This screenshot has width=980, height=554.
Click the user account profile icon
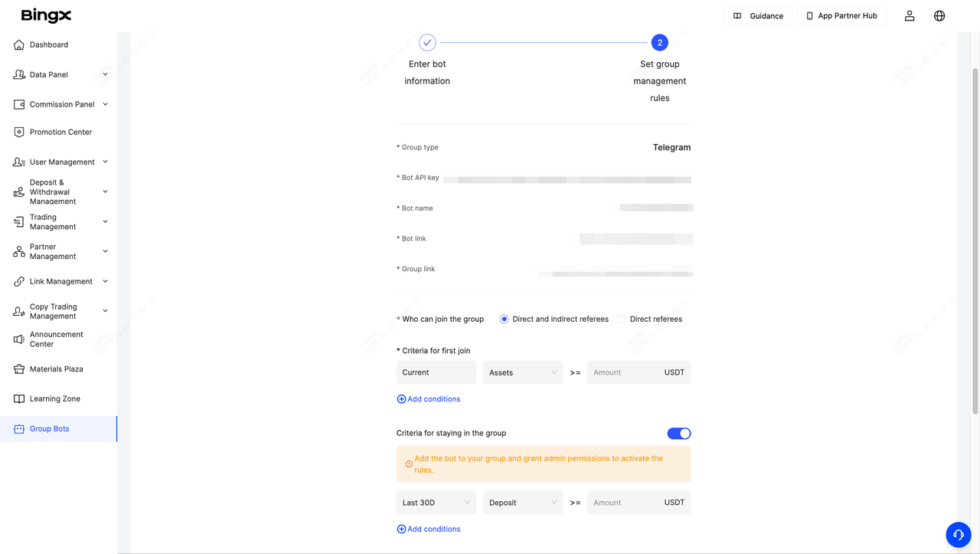point(910,16)
